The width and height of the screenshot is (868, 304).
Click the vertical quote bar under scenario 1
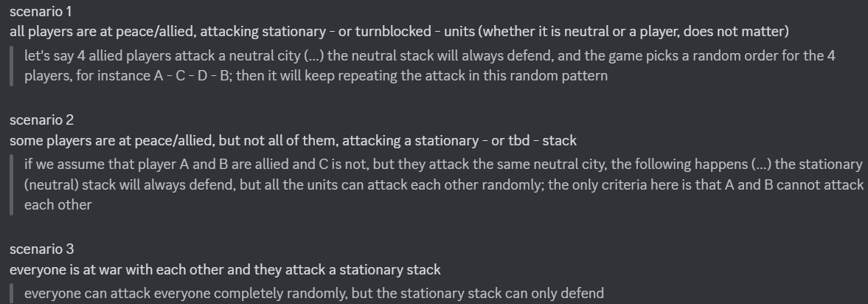coord(11,66)
